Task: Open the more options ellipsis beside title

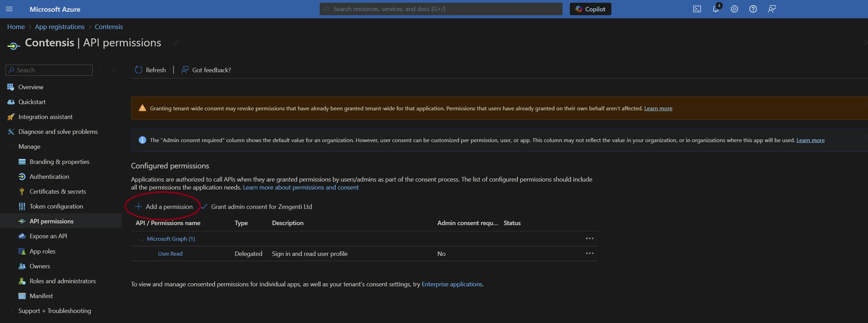Action: pos(191,43)
